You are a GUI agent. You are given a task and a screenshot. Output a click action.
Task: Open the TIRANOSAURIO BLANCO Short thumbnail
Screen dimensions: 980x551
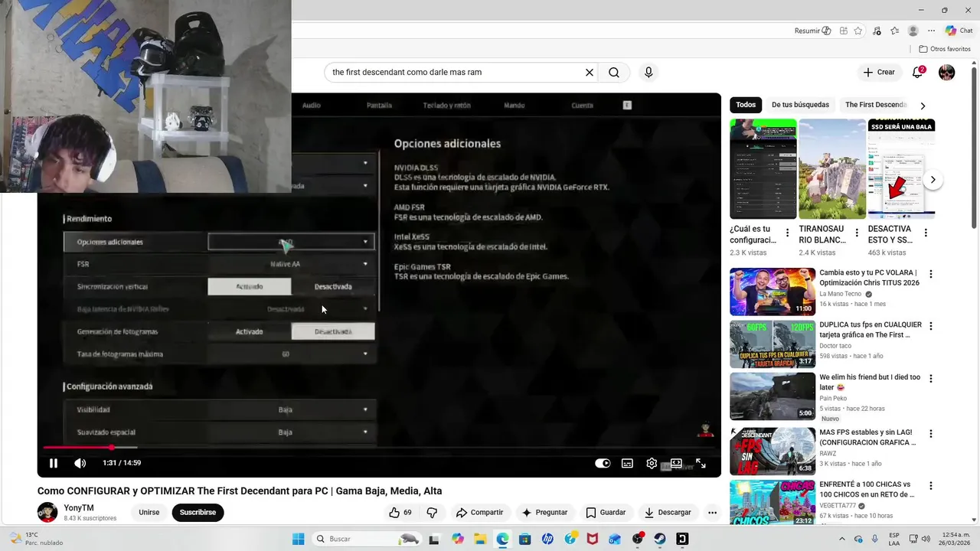pyautogui.click(x=832, y=169)
